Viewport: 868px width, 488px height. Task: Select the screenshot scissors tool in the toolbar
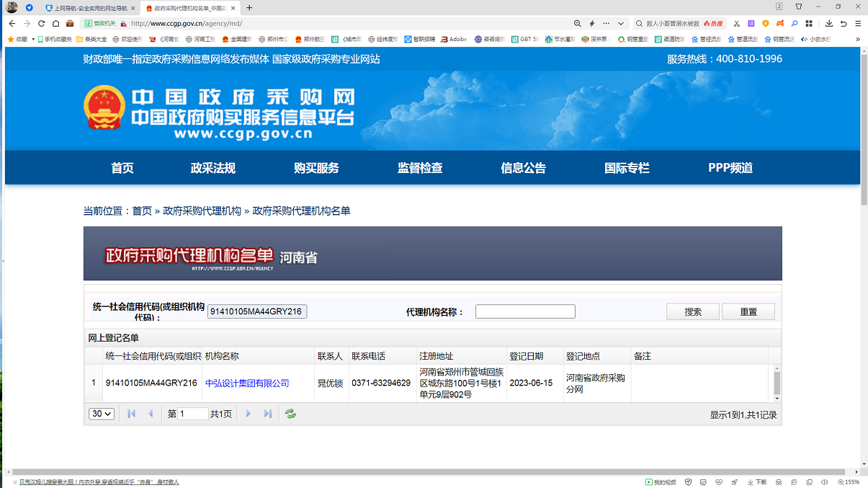click(736, 23)
